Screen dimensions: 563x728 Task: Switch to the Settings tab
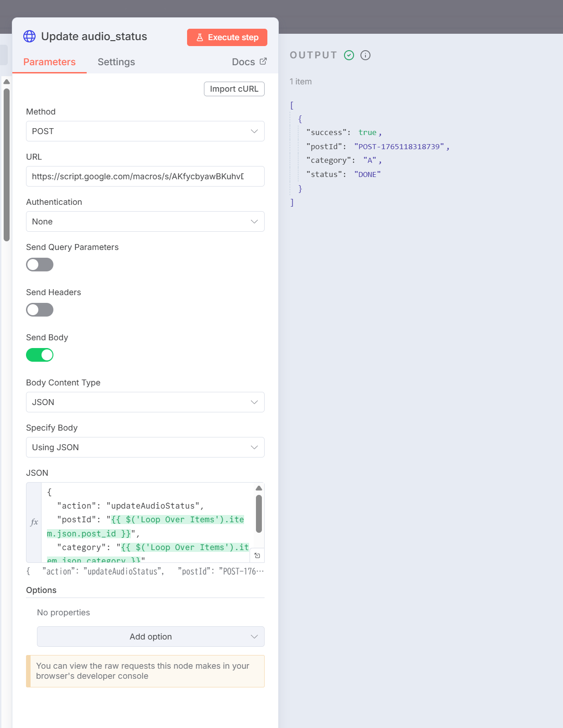(x=116, y=62)
